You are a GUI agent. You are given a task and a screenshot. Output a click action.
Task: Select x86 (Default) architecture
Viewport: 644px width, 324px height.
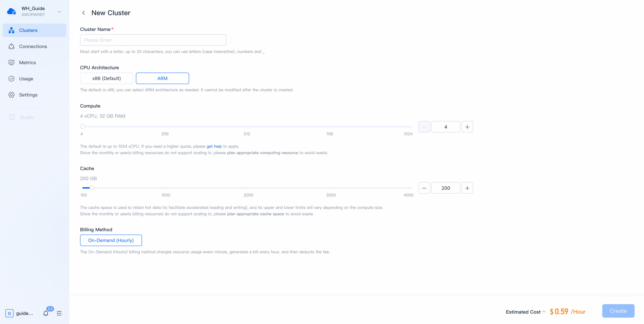click(106, 78)
